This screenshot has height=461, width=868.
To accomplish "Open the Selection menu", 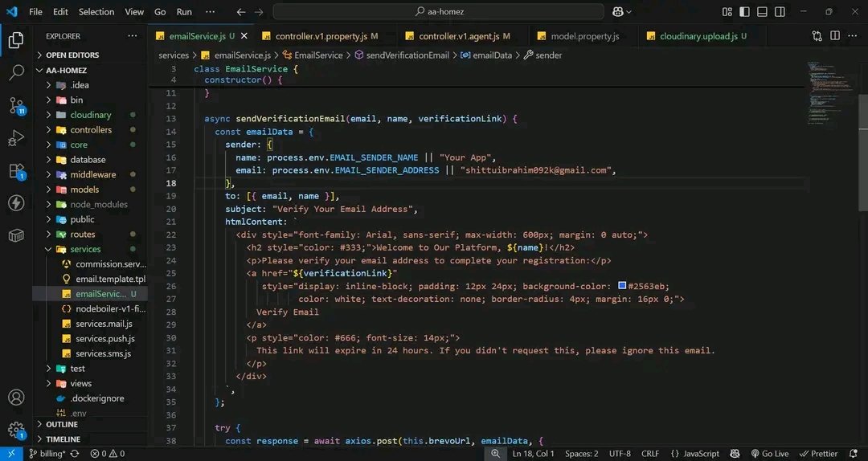I will (x=96, y=11).
